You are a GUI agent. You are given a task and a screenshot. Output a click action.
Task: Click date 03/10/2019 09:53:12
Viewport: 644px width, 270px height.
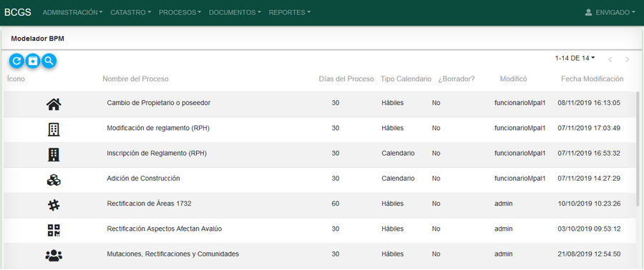pos(589,229)
